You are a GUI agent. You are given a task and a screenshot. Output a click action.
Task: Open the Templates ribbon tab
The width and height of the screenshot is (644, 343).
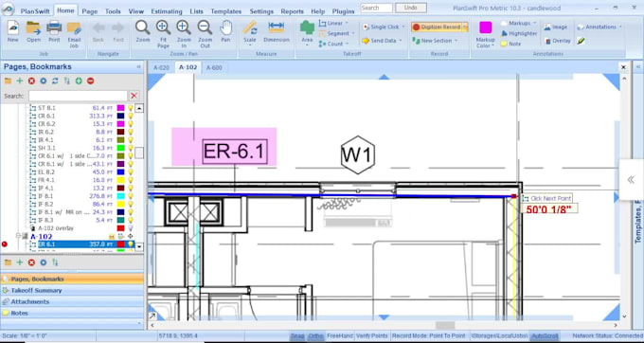click(x=226, y=11)
